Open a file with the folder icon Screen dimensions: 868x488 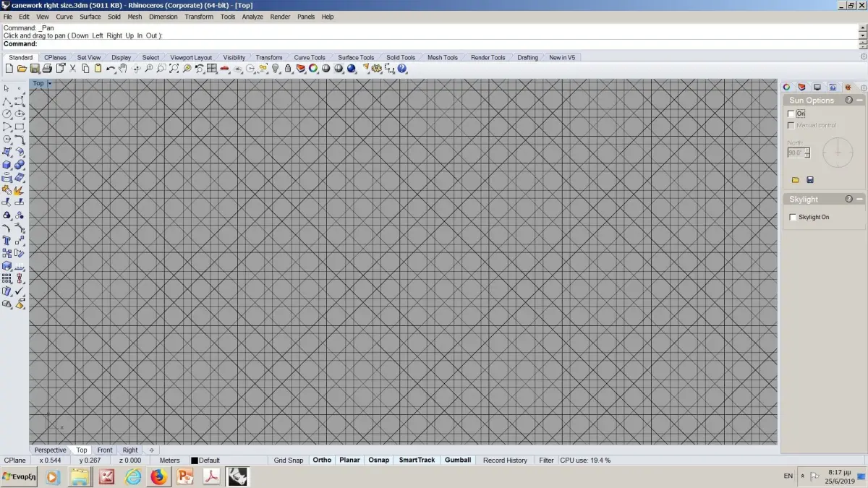[22, 69]
